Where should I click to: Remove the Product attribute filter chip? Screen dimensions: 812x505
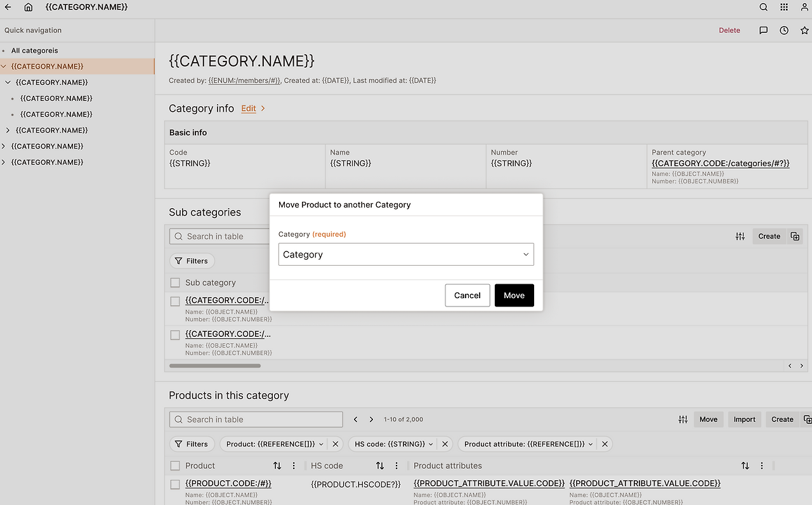(605, 444)
